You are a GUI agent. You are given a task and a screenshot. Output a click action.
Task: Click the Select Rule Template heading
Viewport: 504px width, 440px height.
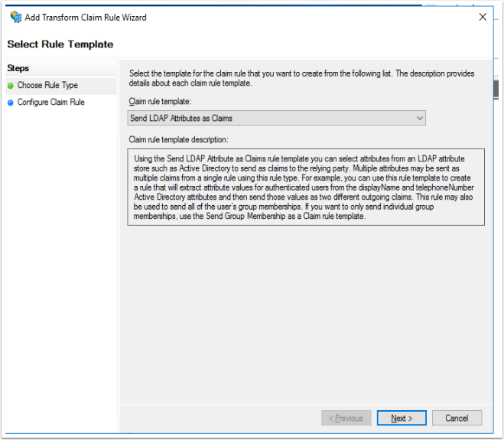60,44
